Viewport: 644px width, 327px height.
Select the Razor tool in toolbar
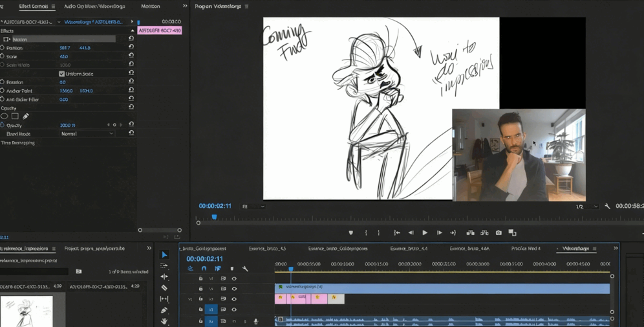[164, 288]
